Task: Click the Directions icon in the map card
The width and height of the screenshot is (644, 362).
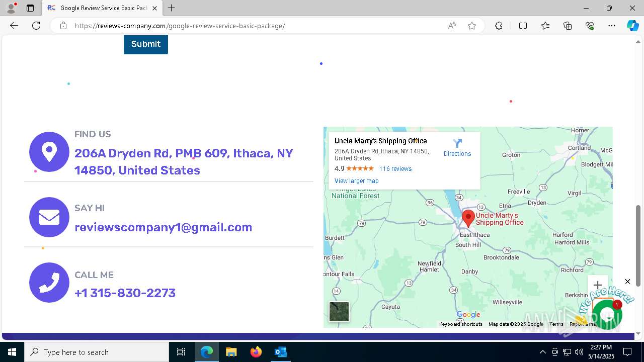Action: (457, 144)
